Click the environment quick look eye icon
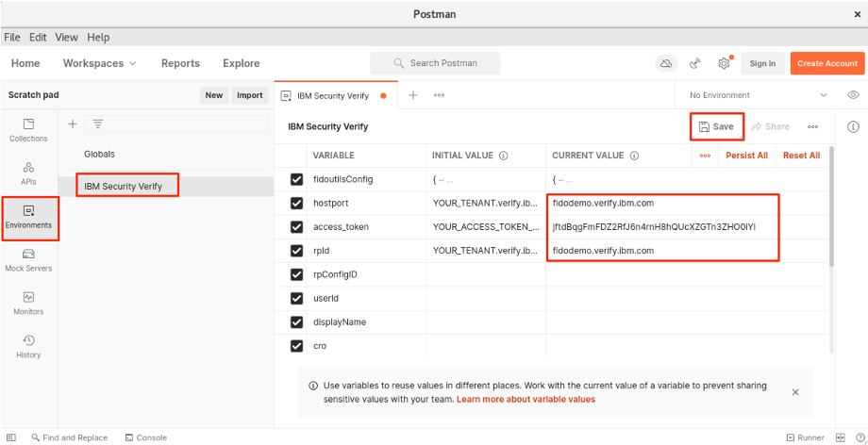The height and width of the screenshot is (445, 868). (853, 95)
